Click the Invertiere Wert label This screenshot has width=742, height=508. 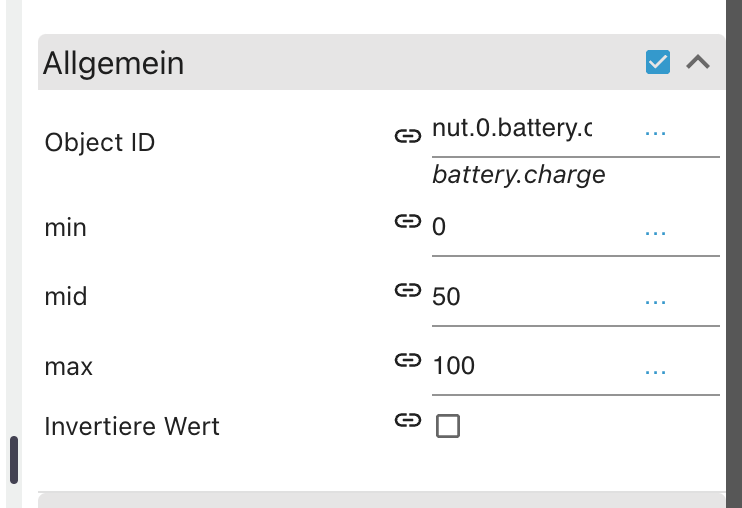click(x=132, y=426)
